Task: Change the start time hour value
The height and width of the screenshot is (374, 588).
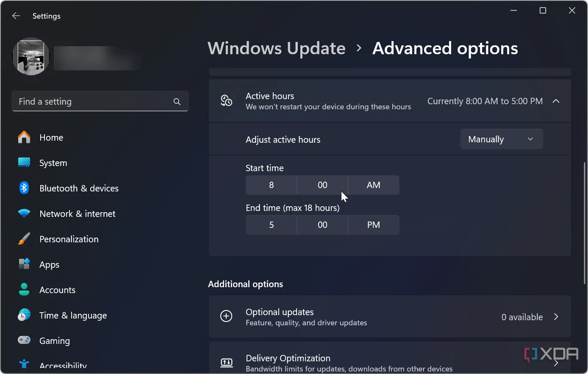Action: coord(271,185)
